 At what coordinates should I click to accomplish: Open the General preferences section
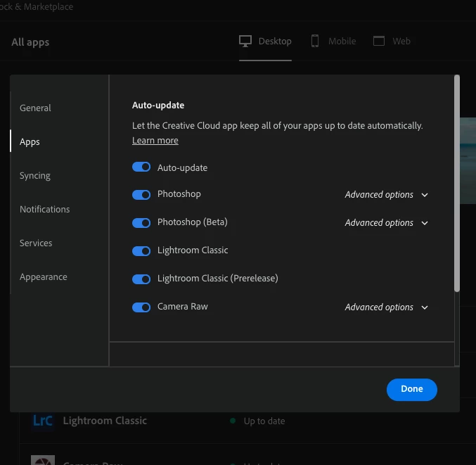click(x=35, y=108)
